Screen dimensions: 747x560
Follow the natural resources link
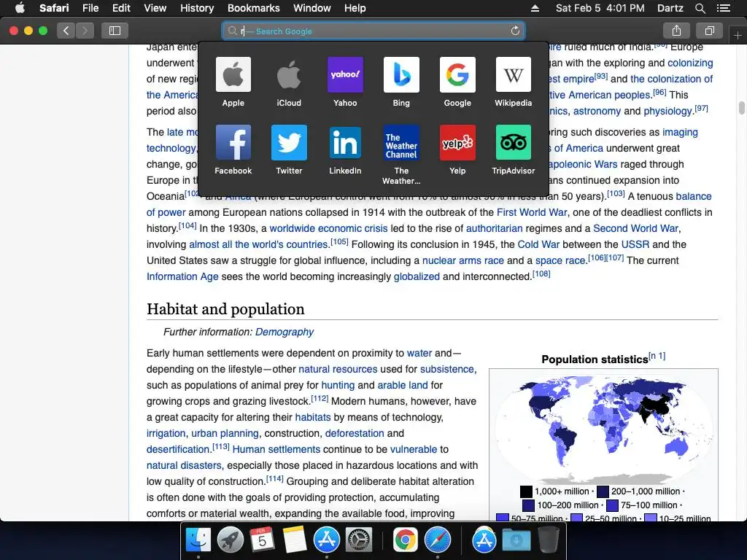click(x=338, y=370)
